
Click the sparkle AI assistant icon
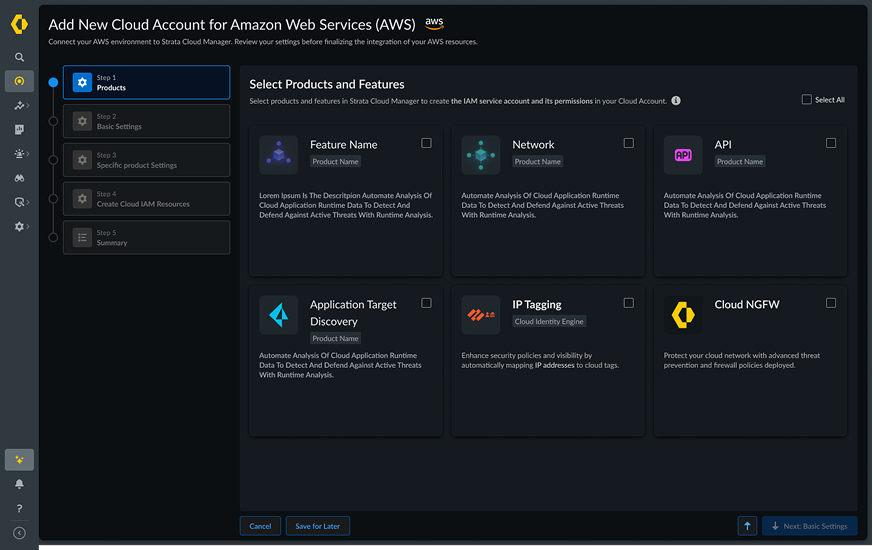(19, 460)
